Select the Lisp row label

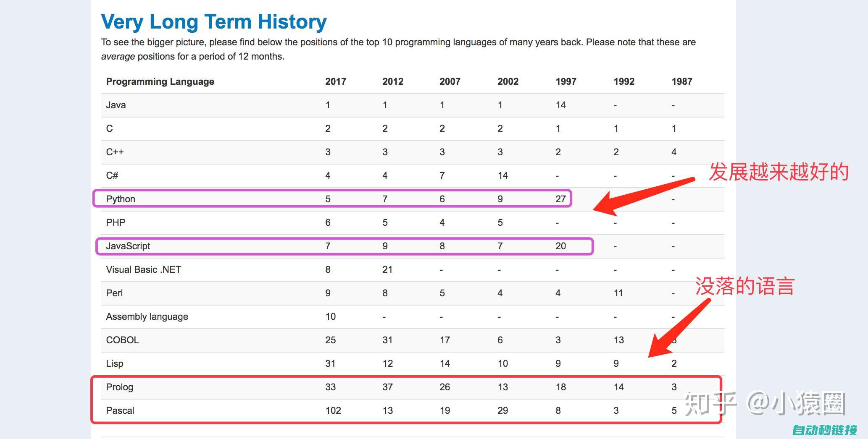coord(115,363)
